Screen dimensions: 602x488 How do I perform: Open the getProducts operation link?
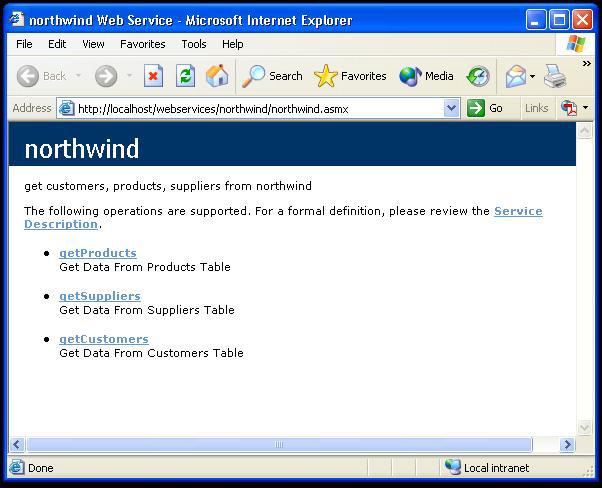[98, 253]
